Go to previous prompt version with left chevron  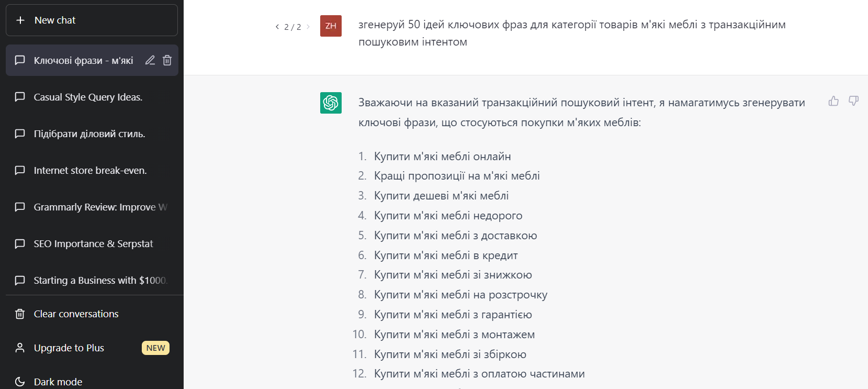coord(277,26)
